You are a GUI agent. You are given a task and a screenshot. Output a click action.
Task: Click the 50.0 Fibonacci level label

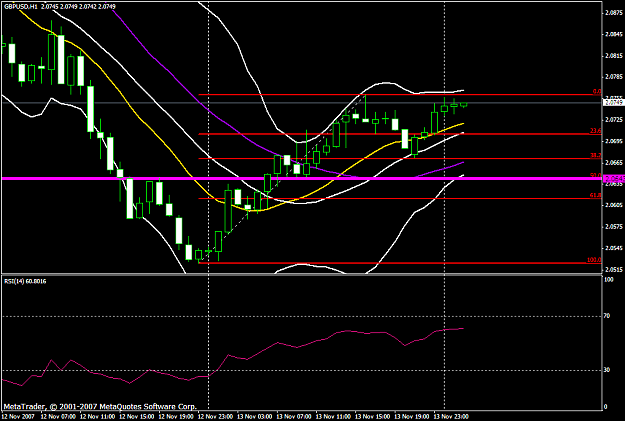(x=596, y=175)
